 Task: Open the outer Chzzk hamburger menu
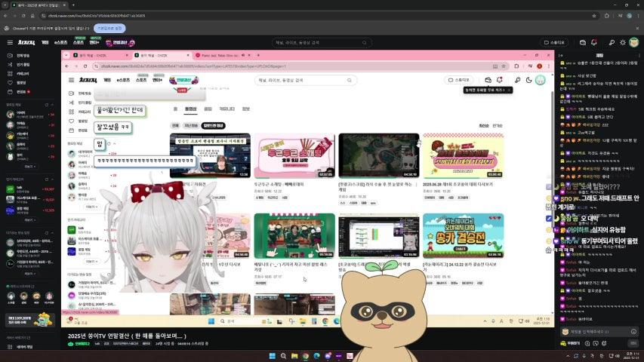tap(10, 42)
